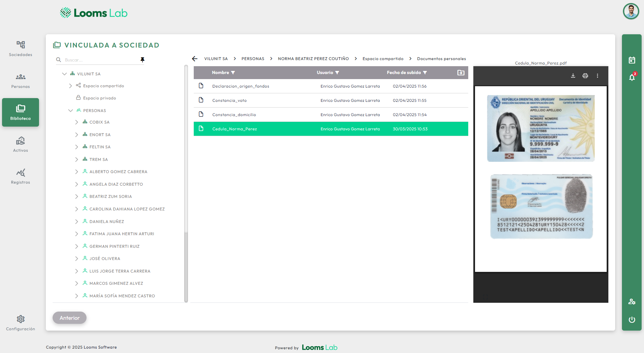Screen dimensions: 644x353
Task: Open Fecha de subida column filter
Action: [425, 73]
